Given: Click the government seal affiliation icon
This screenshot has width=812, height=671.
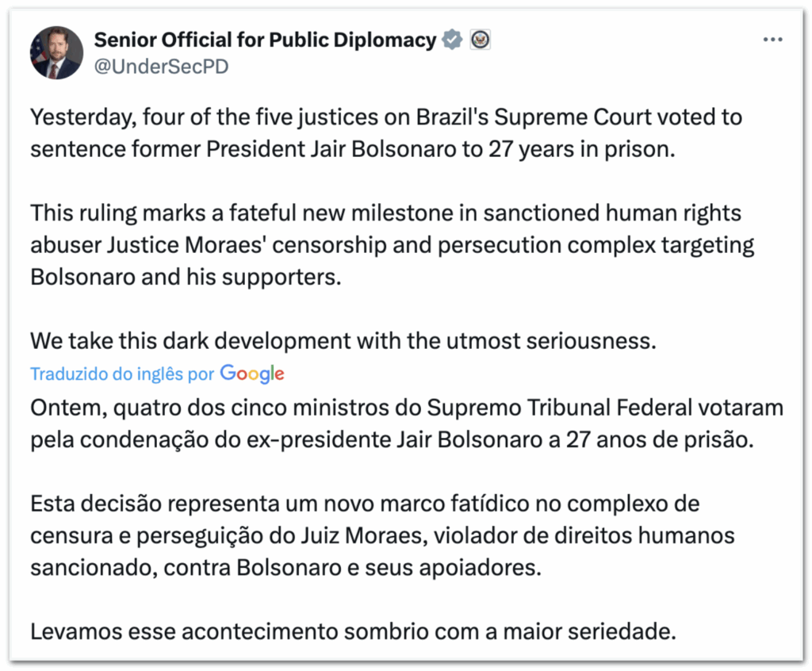Looking at the screenshot, I should coord(480,40).
